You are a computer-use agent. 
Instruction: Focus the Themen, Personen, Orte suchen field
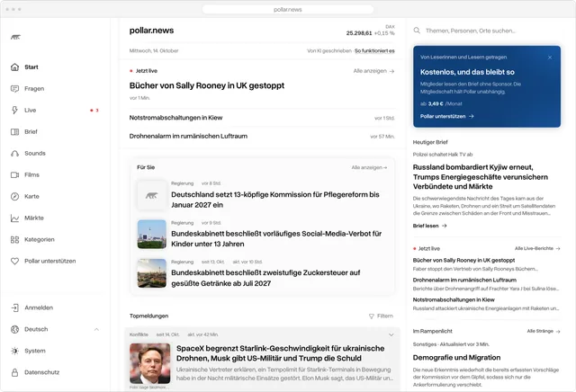[x=487, y=31]
